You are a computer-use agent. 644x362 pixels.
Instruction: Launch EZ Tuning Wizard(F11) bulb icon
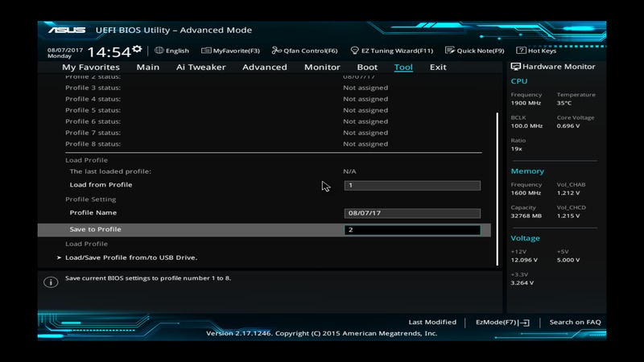coord(354,51)
